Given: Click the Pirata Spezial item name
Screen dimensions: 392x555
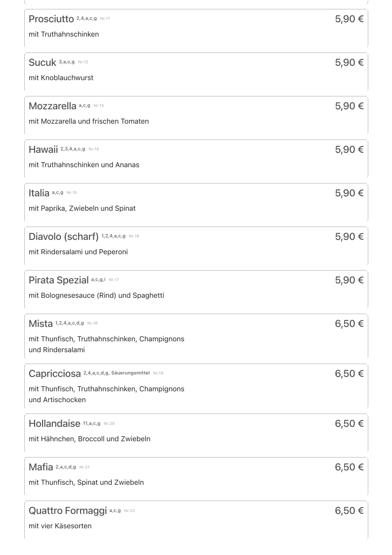Looking at the screenshot, I should [58, 280].
